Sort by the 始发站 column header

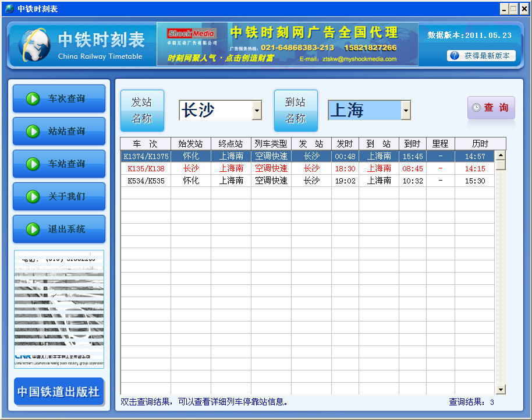191,144
